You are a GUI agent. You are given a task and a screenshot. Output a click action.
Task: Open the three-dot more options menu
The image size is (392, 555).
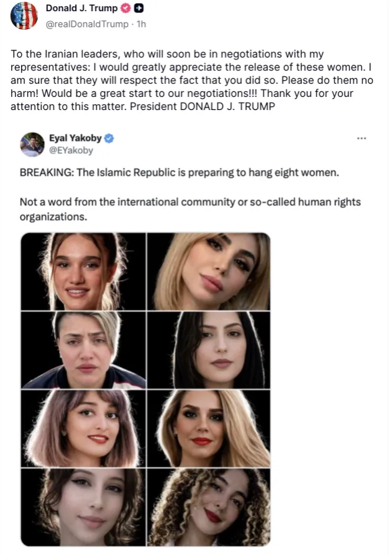(x=362, y=138)
